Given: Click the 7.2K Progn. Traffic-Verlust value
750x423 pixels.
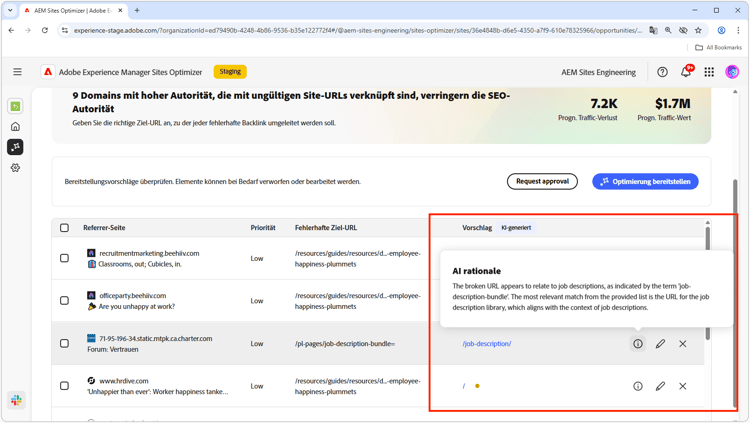Looking at the screenshot, I should (604, 103).
